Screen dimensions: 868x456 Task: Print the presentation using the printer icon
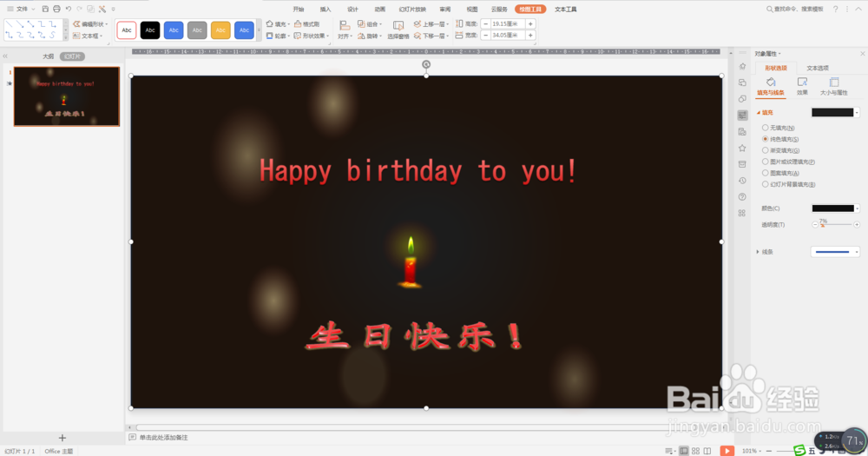pyautogui.click(x=56, y=9)
